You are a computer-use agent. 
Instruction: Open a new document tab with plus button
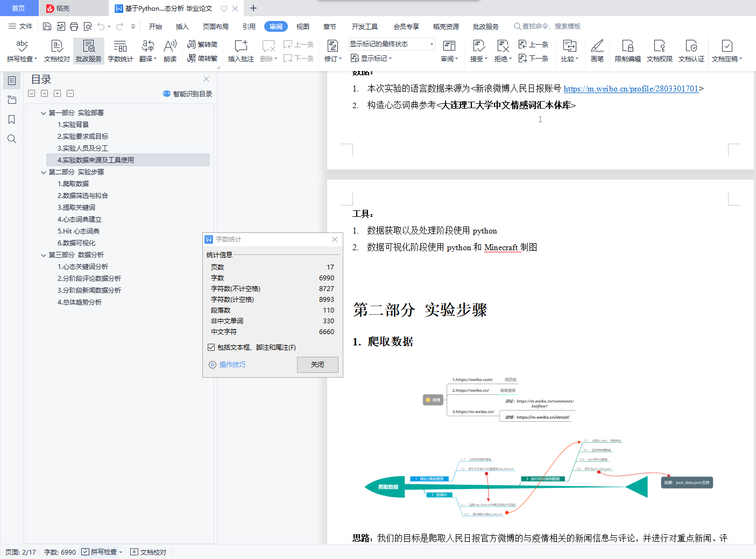click(x=253, y=8)
